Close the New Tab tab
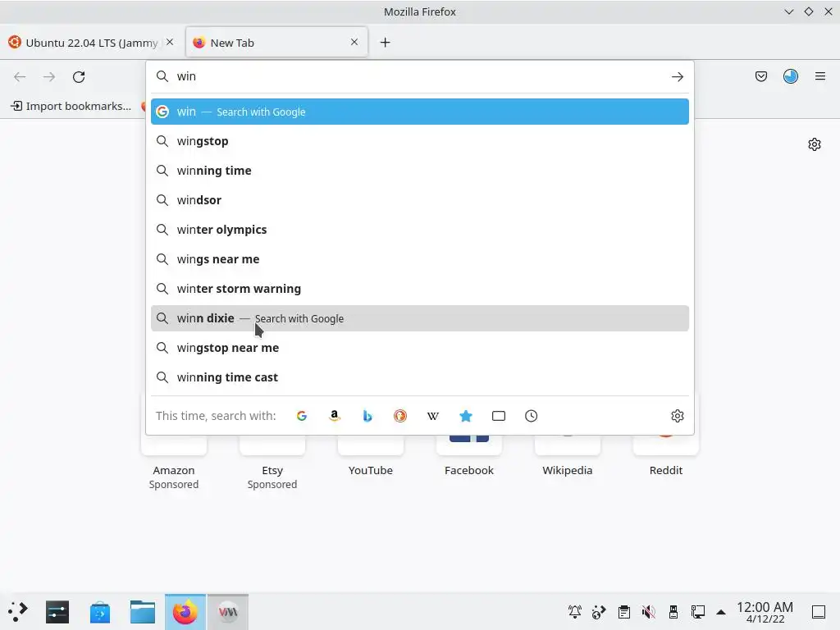Screen dimensions: 840x630 pyautogui.click(x=354, y=42)
